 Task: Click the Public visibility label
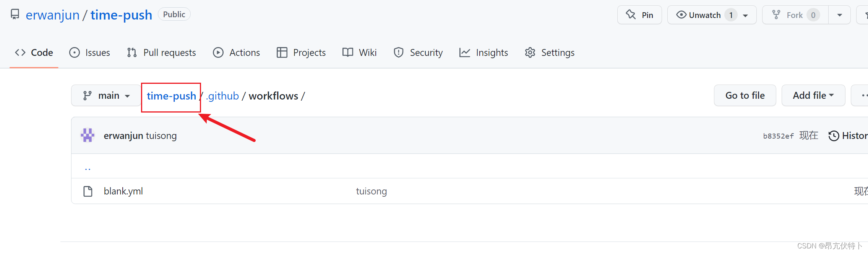pos(174,14)
